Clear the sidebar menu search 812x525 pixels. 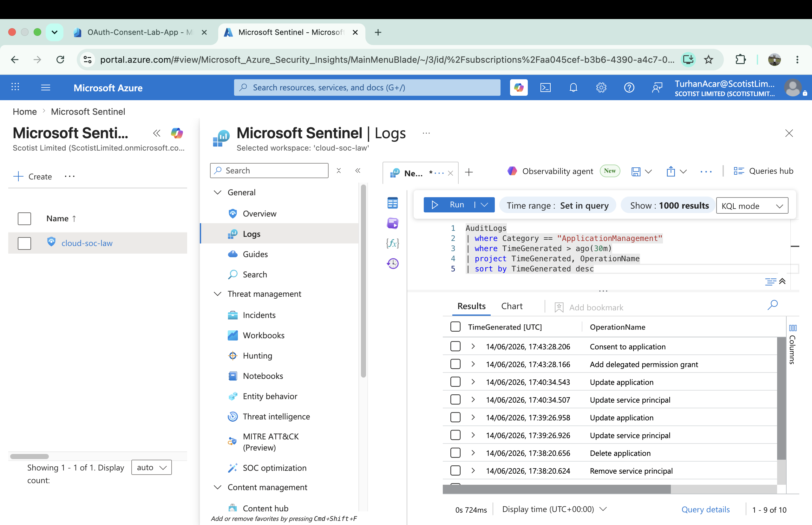pyautogui.click(x=339, y=171)
